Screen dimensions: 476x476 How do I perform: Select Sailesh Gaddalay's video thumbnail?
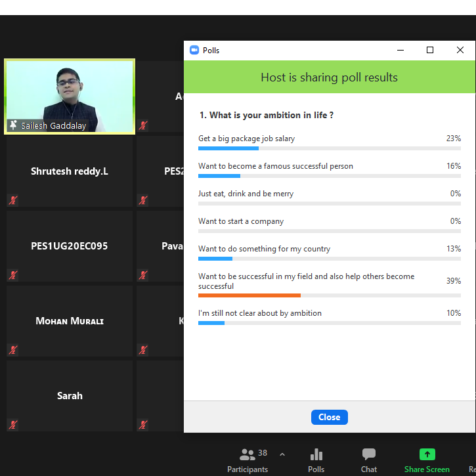click(x=70, y=97)
